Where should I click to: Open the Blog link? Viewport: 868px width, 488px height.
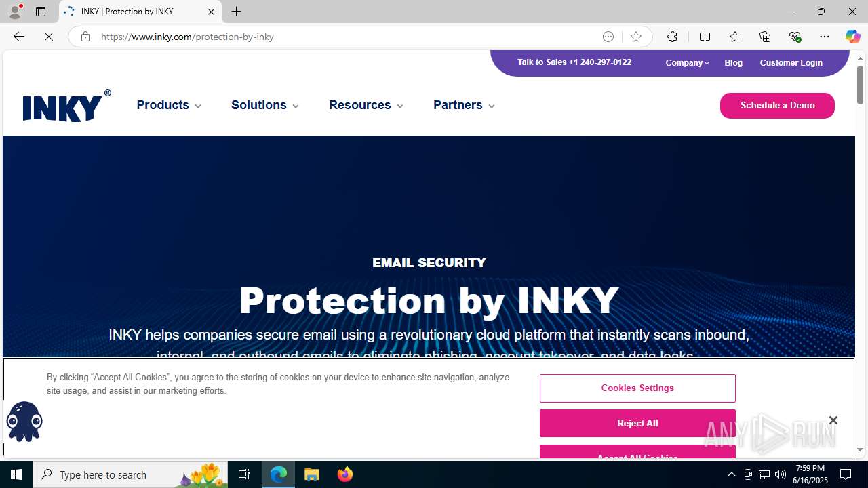[733, 62]
